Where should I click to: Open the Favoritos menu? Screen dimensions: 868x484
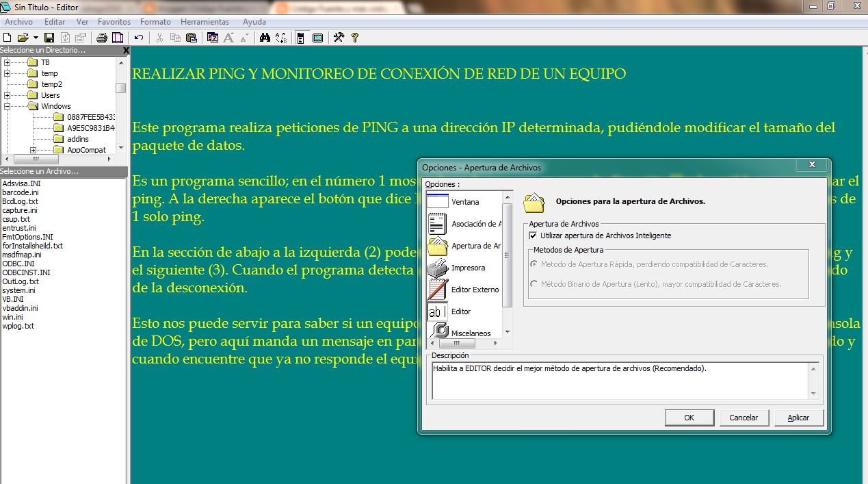(x=114, y=21)
